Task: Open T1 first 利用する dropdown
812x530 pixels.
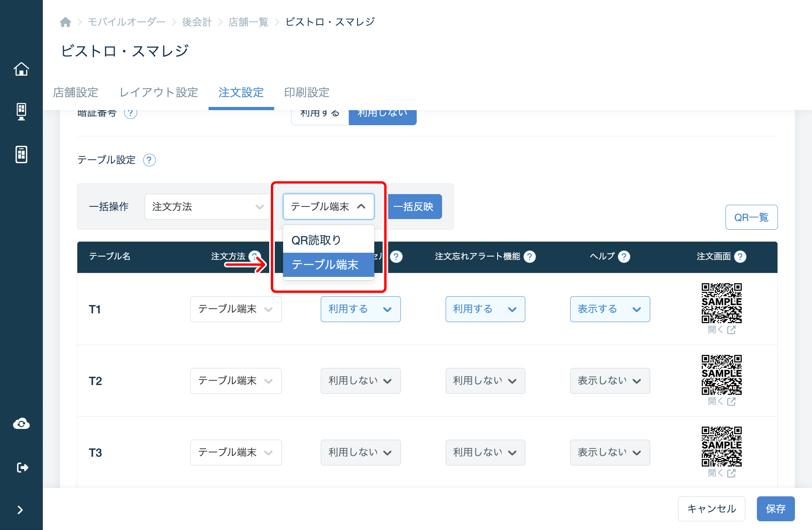Action: pyautogui.click(x=361, y=309)
